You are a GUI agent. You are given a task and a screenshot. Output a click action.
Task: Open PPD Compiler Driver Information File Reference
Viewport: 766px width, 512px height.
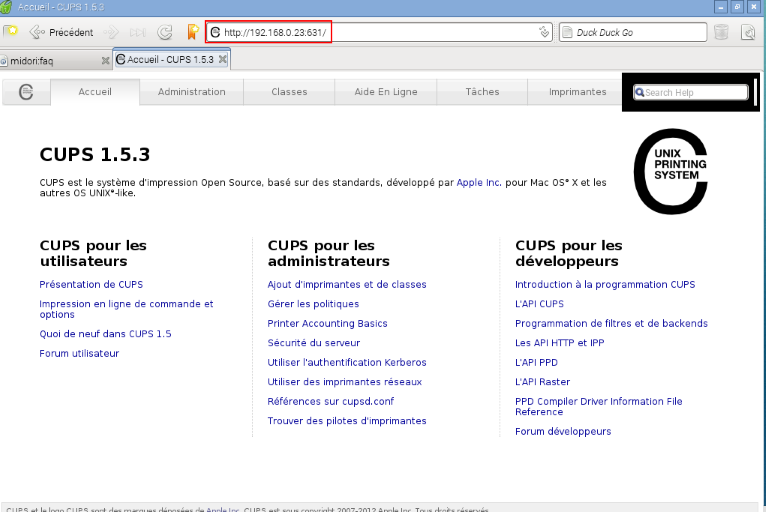click(x=598, y=407)
